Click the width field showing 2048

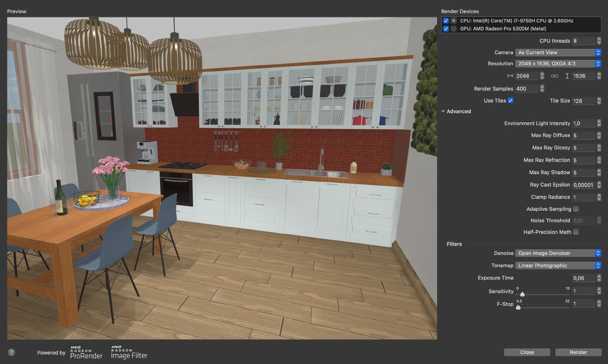527,76
